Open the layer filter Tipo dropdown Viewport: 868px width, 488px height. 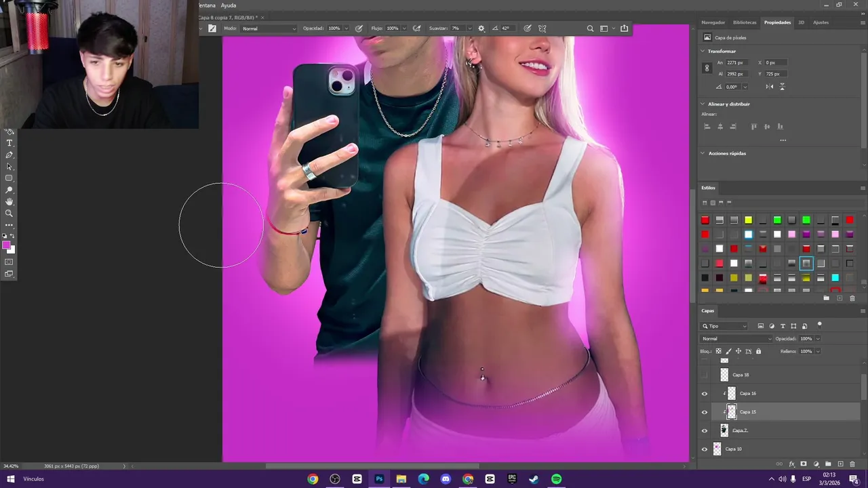pyautogui.click(x=725, y=326)
